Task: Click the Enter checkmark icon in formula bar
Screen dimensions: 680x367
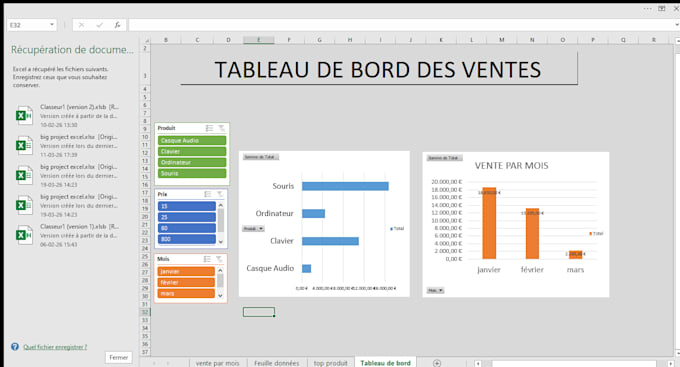Action: pos(99,25)
